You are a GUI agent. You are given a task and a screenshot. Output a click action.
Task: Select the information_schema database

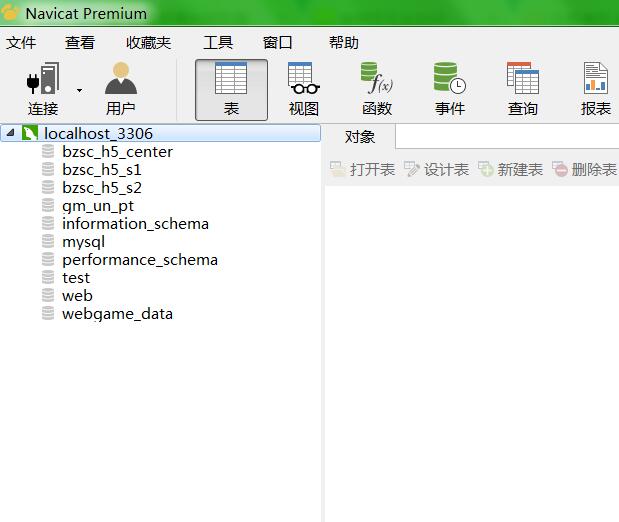pos(135,224)
